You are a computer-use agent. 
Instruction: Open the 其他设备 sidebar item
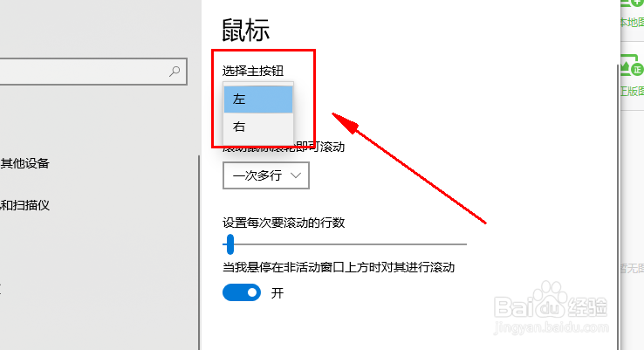pyautogui.click(x=24, y=163)
